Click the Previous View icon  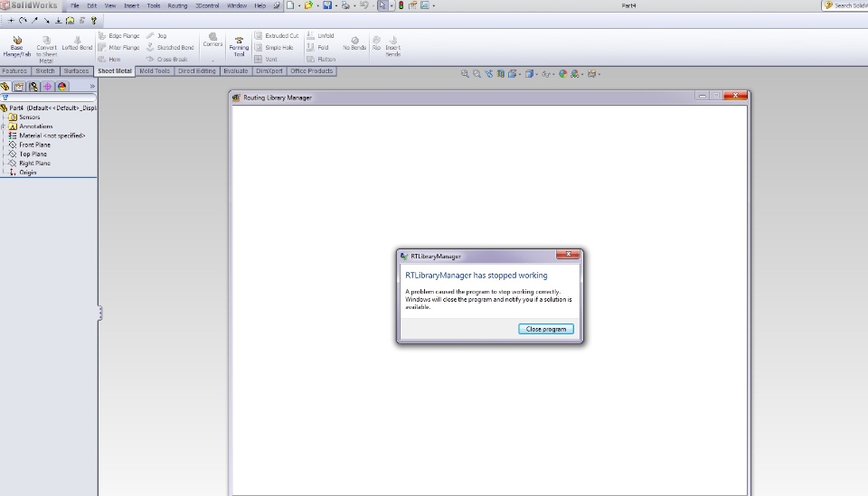489,73
